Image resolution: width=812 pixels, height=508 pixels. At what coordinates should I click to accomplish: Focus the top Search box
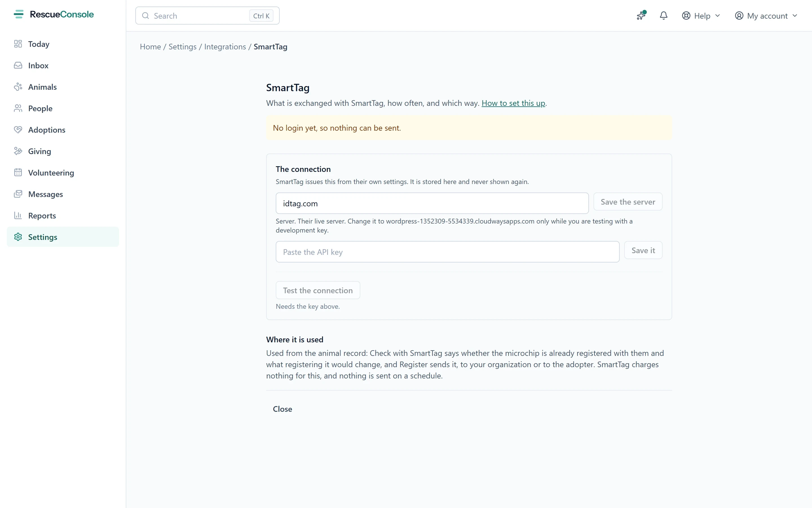point(207,16)
